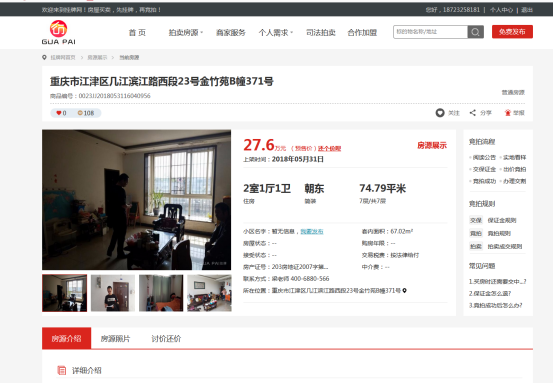Viewport: 553px width, 384px height.
Task: Click the map pin beside the address
Action: pos(405,291)
